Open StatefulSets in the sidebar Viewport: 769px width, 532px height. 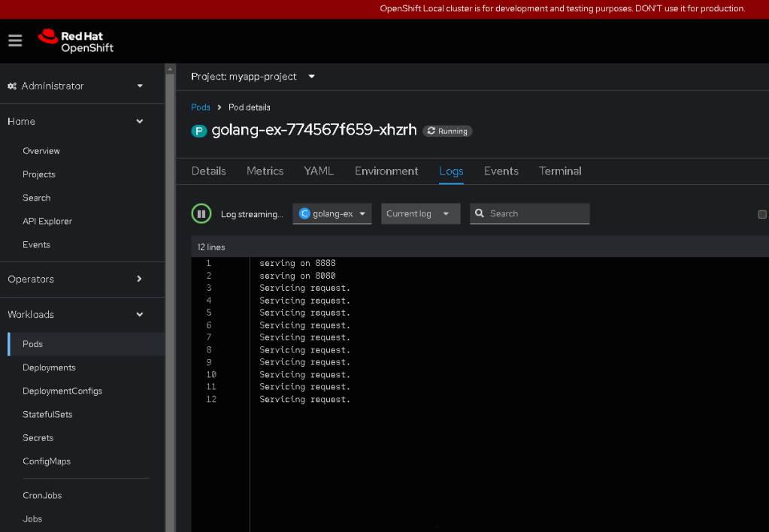pos(47,415)
